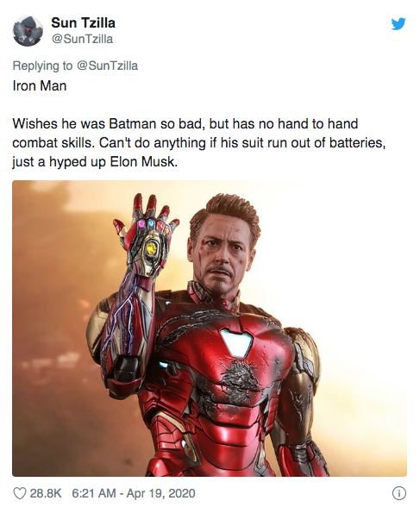This screenshot has width=420, height=507.
Task: Open Sun Tzilla's profile avatar
Action: pos(28,31)
